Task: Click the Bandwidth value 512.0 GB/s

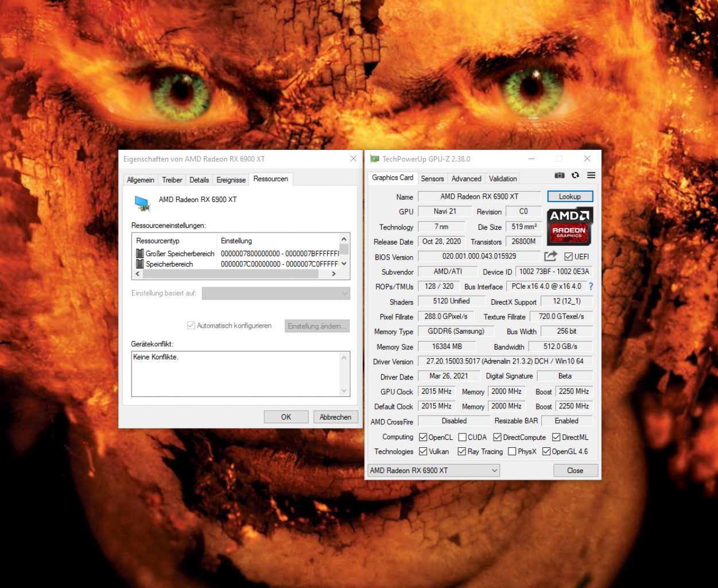Action: pyautogui.click(x=560, y=346)
